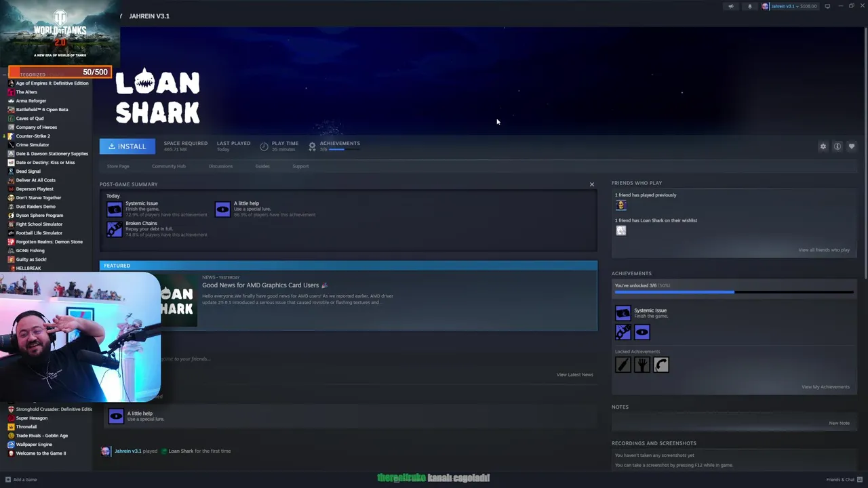Click A little help icon in post-game summary
Screen dimensions: 868x488
(222, 209)
